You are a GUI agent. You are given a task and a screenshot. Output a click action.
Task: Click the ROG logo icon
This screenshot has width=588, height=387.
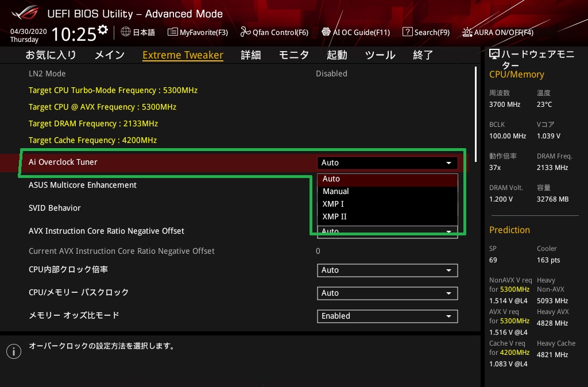pyautogui.click(x=25, y=13)
